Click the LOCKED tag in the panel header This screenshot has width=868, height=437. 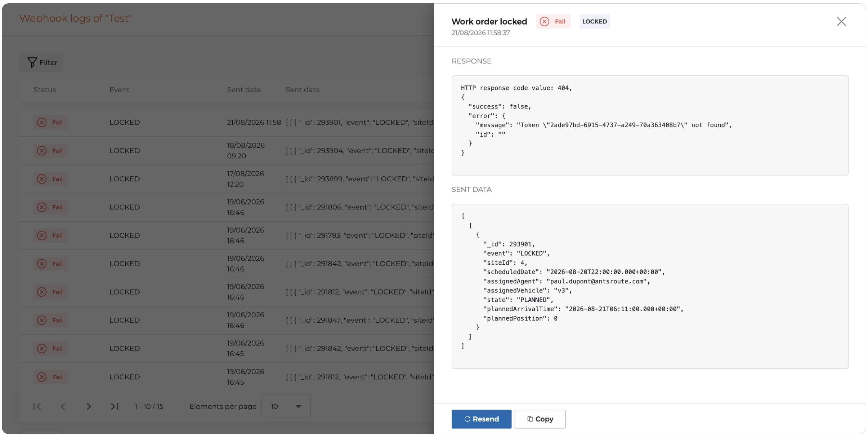595,22
